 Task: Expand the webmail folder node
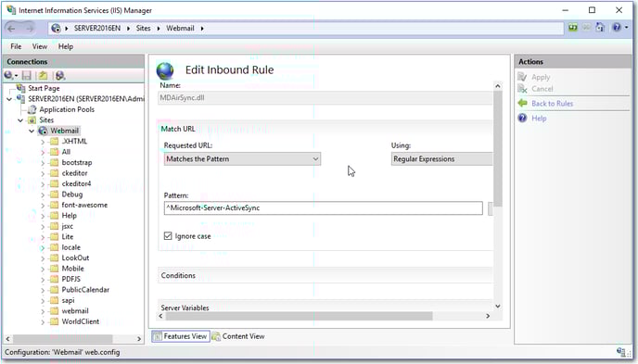pos(43,311)
